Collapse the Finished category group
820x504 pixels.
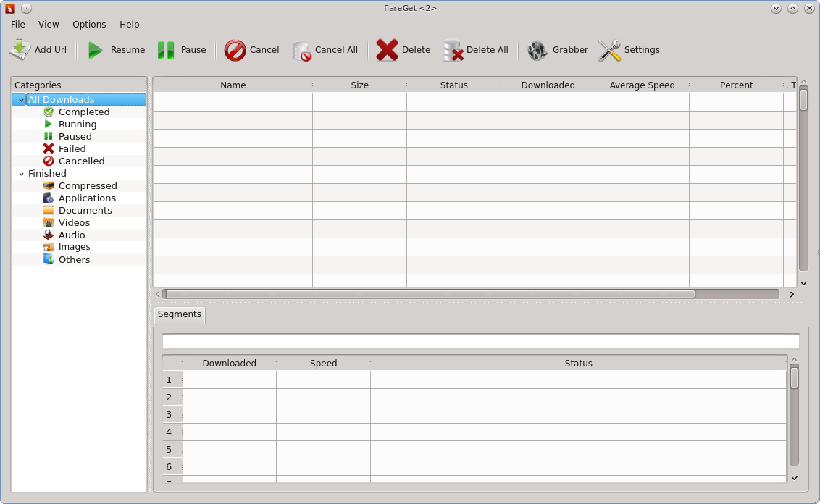(x=20, y=173)
